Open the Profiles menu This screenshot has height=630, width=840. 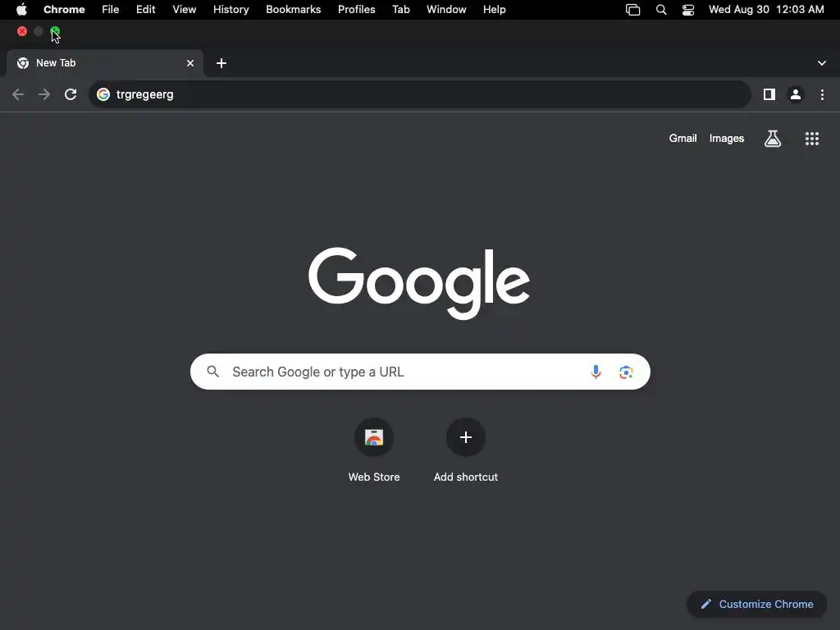point(356,10)
